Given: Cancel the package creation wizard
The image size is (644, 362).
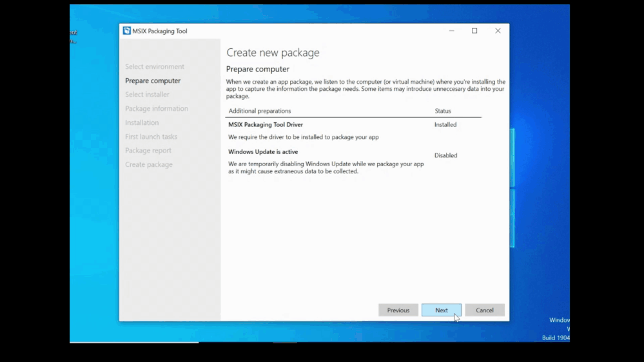Looking at the screenshot, I should (x=485, y=310).
